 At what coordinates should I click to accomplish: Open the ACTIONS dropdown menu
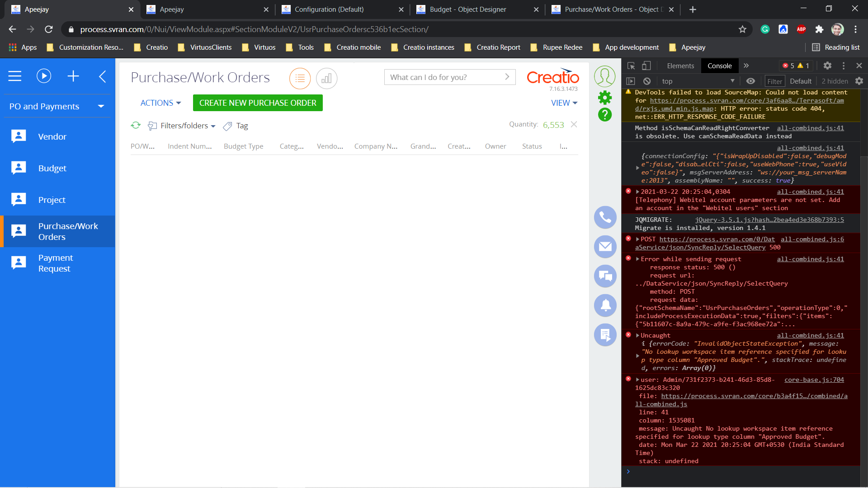point(160,103)
